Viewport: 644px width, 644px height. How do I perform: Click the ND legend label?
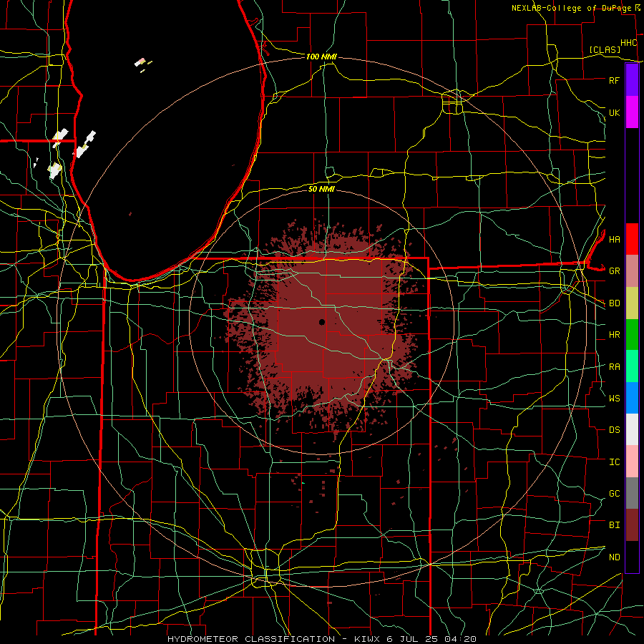tap(615, 557)
